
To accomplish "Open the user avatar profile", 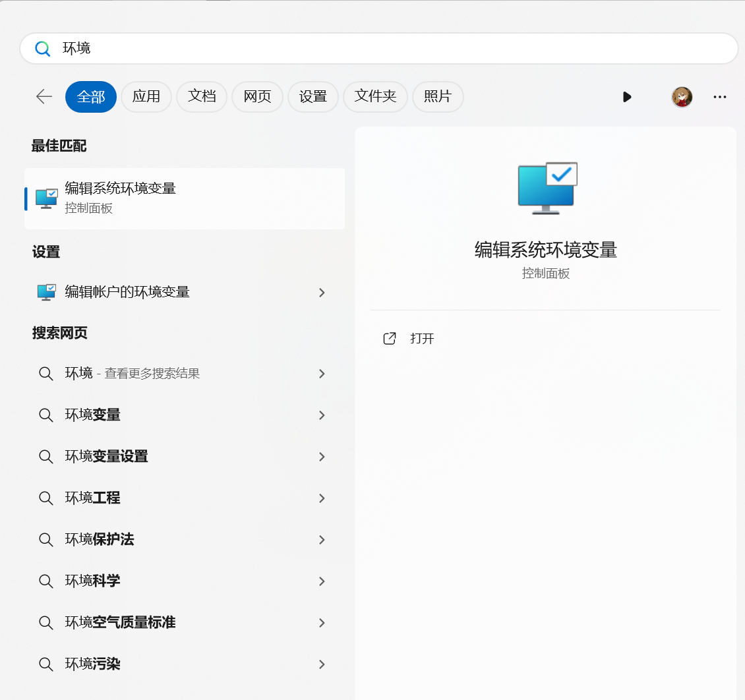I will pyautogui.click(x=682, y=97).
